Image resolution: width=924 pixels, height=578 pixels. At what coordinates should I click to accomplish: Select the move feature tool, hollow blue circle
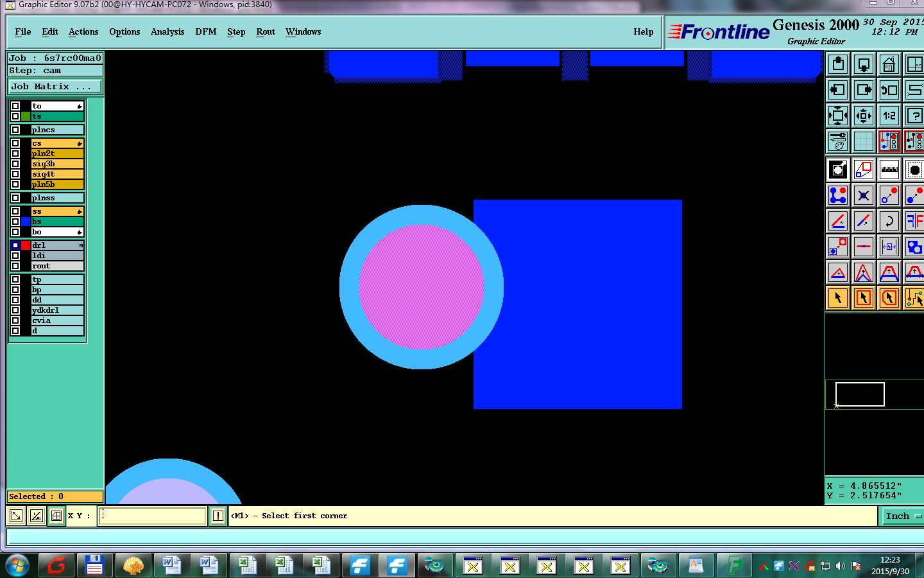click(889, 195)
